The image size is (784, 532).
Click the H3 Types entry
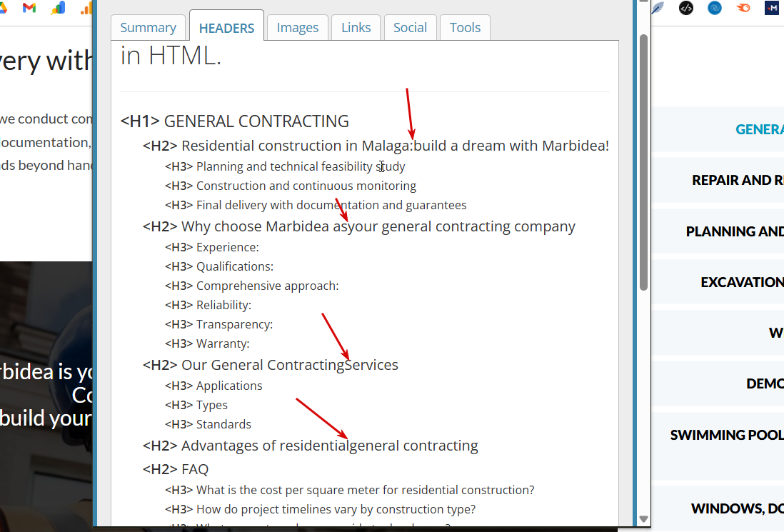coord(196,405)
